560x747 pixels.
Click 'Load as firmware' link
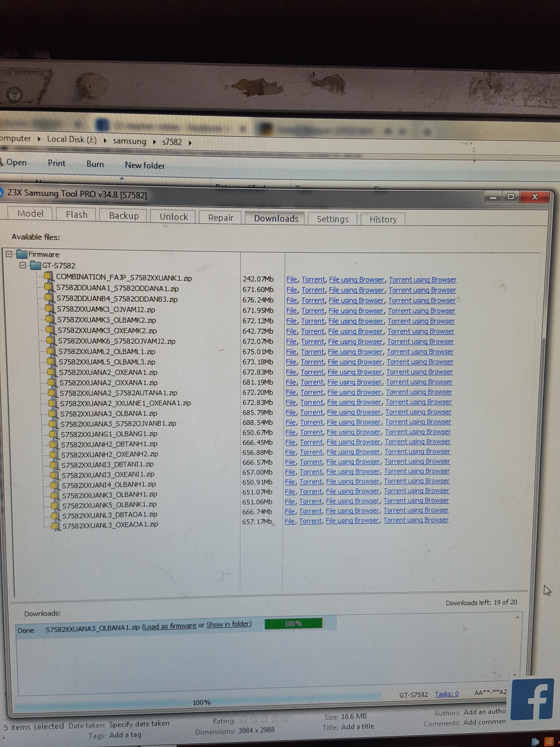[170, 626]
